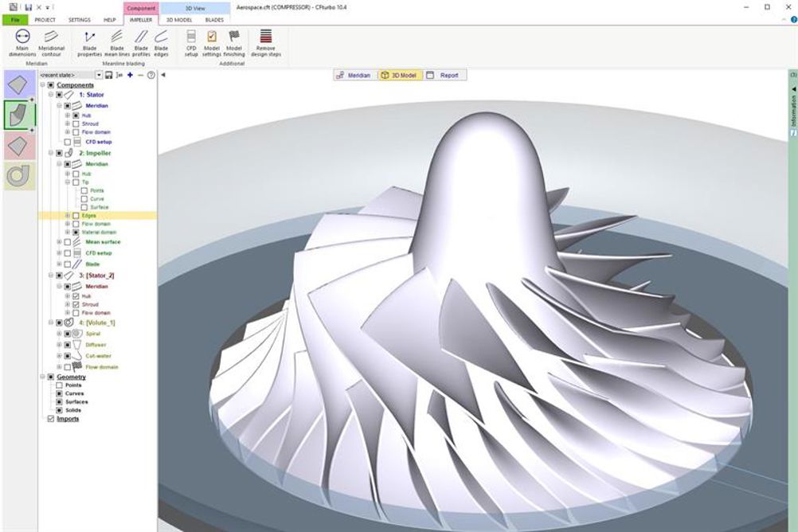Toggle the Mean surface checkbox
Screen dimensions: 798x532
[67, 242]
